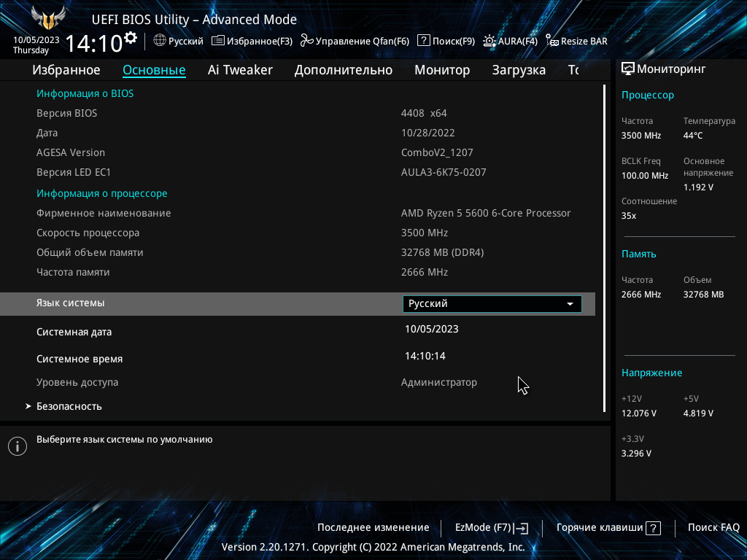Click the main panel vertical scrollbar
The image size is (747, 560).
605,248
